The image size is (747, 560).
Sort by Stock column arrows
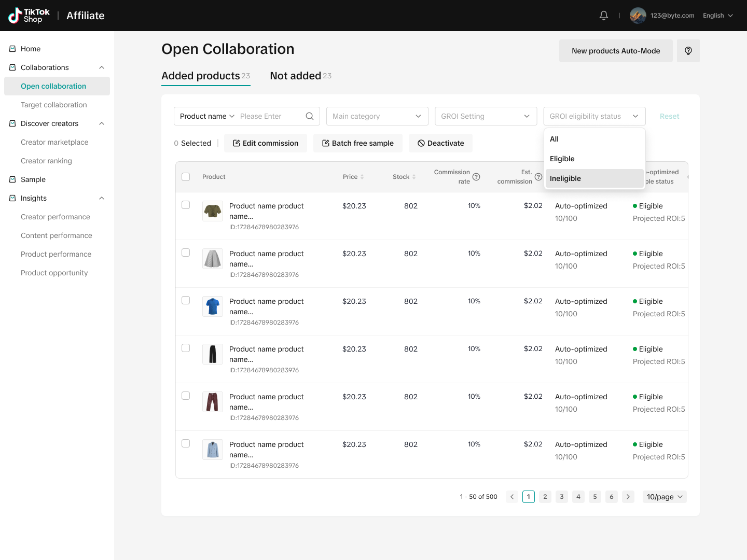tap(414, 177)
